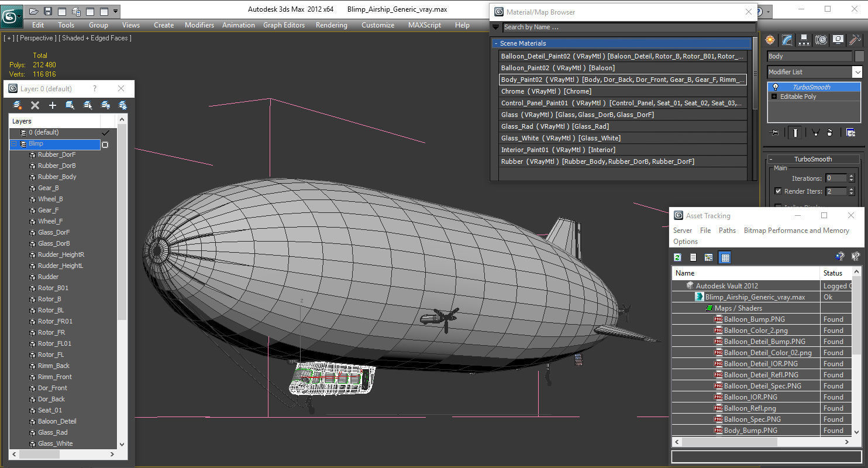Open the Utilities hammer panel tab
Viewport: 868px width, 468px height.
855,40
